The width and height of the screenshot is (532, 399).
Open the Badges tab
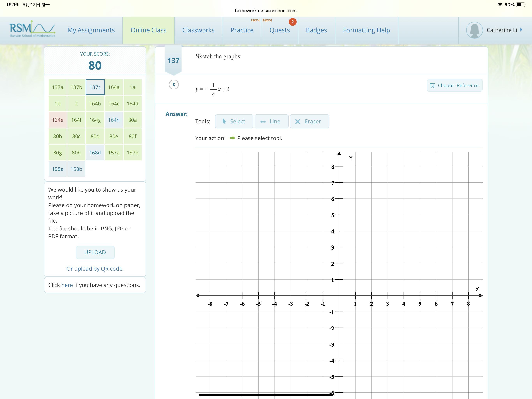click(316, 30)
